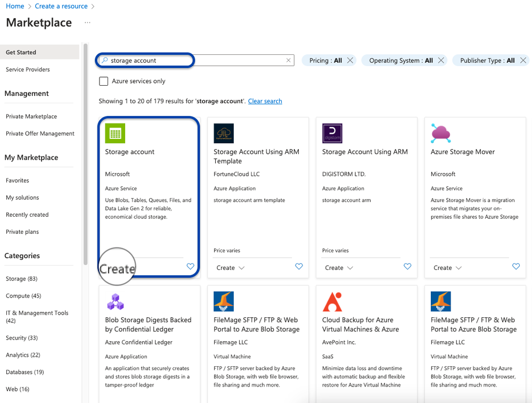Filter by Web (16) category
This screenshot has height=403, width=532.
[17, 389]
